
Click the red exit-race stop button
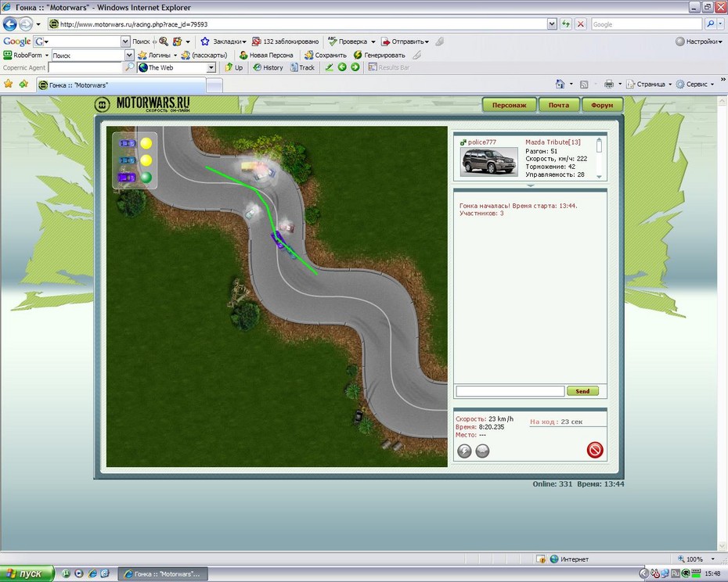(x=595, y=450)
